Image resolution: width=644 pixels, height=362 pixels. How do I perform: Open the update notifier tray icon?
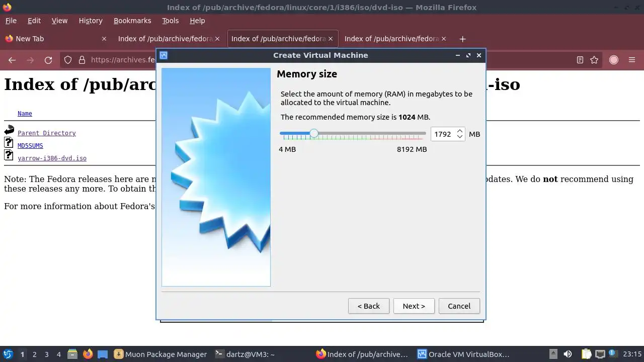tap(613, 354)
